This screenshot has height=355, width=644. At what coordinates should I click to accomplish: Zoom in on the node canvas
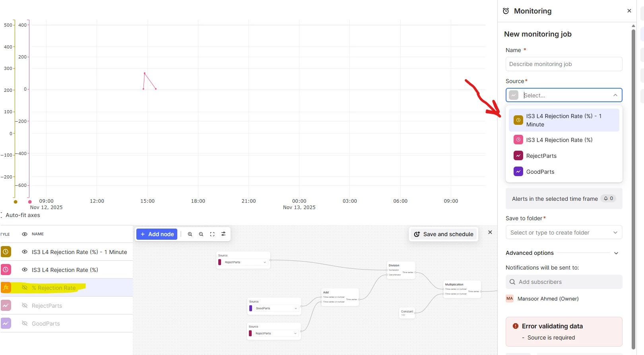tap(190, 234)
